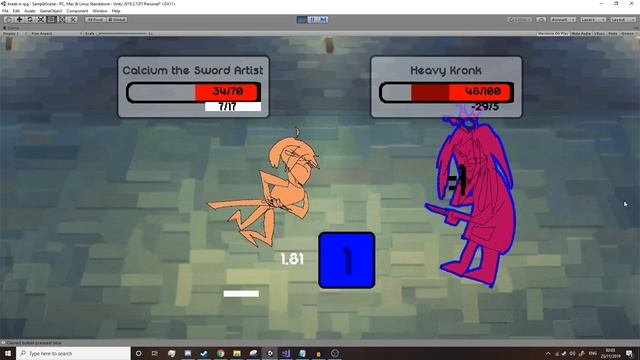Open Task View on the taskbar
Screen dimensions: 640x360
pos(155,353)
